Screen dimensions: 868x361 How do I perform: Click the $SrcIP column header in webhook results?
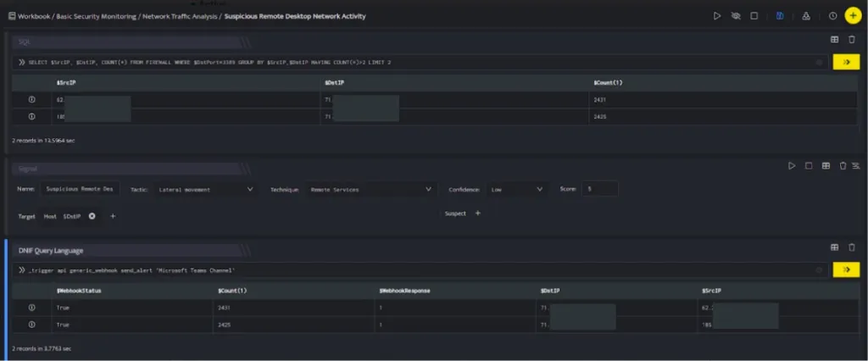tap(711, 290)
